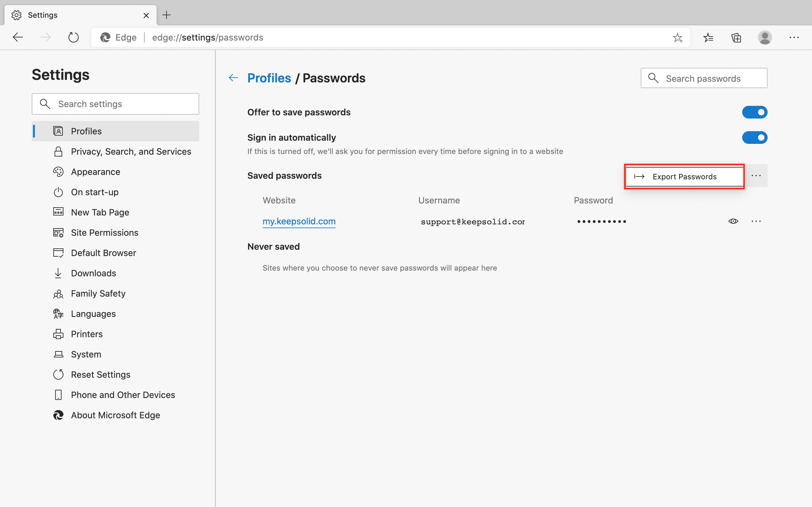The width and height of the screenshot is (812, 507).
Task: Click the browser refresh icon
Action: point(74,37)
